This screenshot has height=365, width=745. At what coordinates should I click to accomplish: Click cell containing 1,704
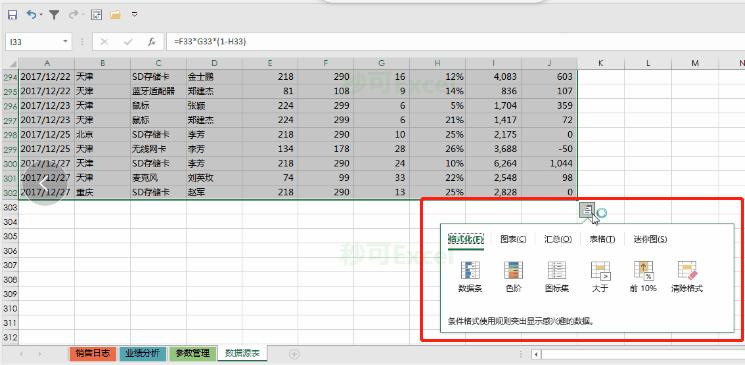click(x=493, y=106)
